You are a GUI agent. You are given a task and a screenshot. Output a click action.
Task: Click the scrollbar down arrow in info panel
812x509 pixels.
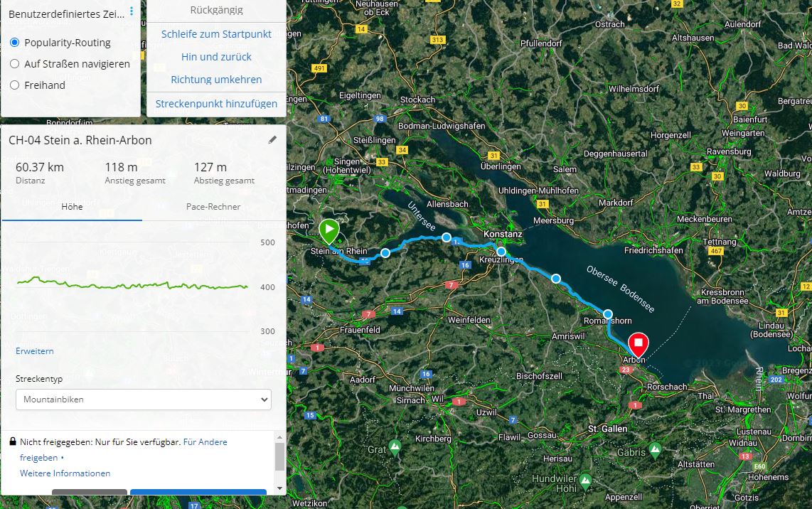tap(279, 488)
